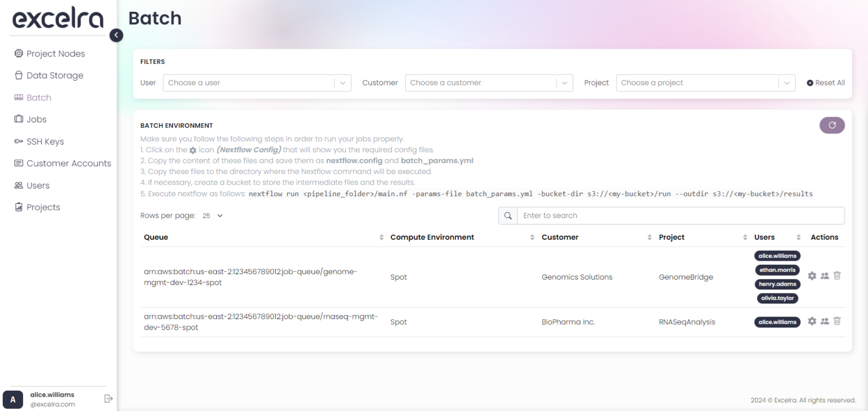
Task: Click the olivia.taylor user badge
Action: tap(778, 298)
